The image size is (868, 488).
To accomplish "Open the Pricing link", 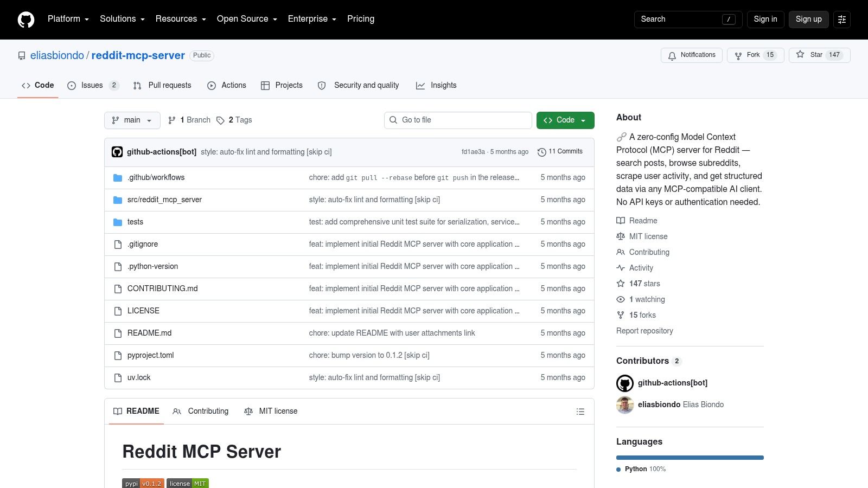I will click(361, 19).
